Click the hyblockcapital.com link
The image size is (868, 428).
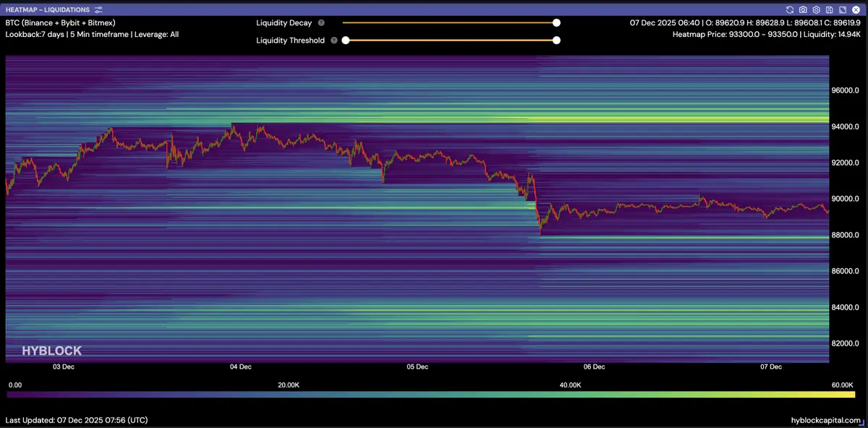point(826,420)
